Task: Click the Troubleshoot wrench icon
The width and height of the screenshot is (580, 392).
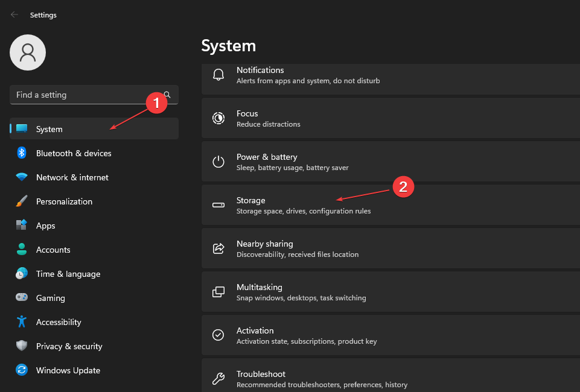Action: [x=218, y=378]
